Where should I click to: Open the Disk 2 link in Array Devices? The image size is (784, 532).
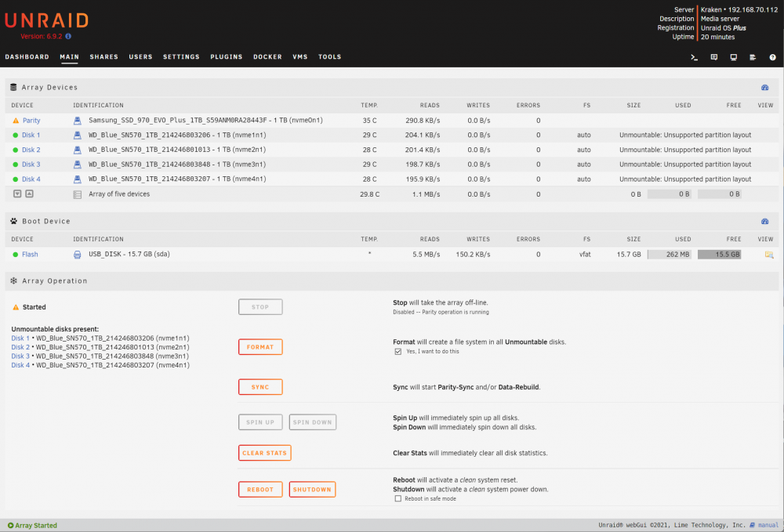pyautogui.click(x=31, y=150)
